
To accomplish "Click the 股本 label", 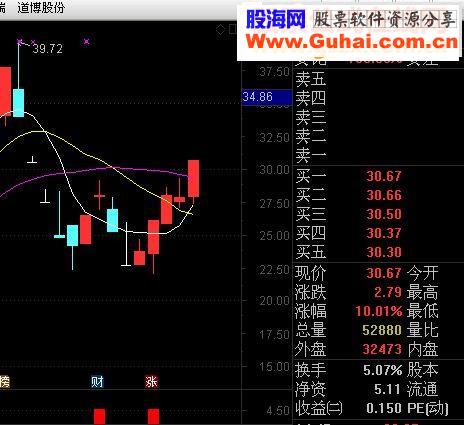I will click(422, 370).
